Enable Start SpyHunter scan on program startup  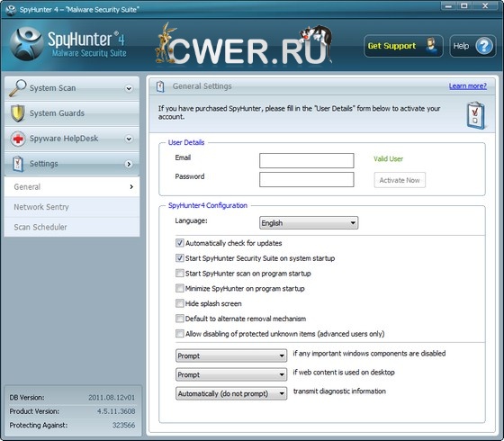click(180, 274)
